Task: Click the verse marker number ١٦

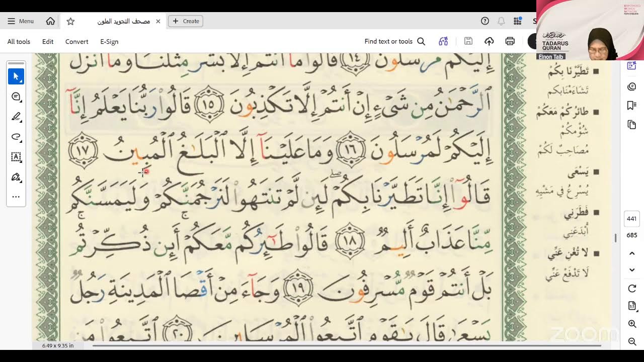Action: click(351, 150)
